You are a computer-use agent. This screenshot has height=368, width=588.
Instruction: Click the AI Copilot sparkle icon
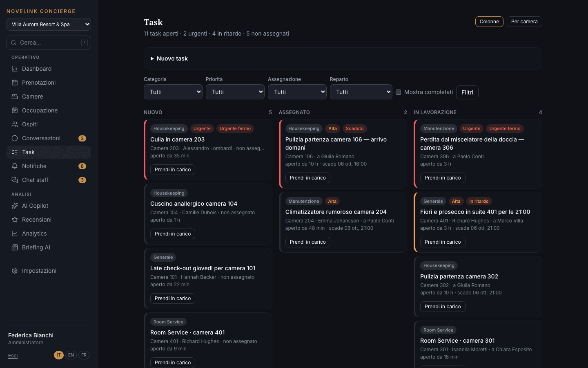coord(15,206)
